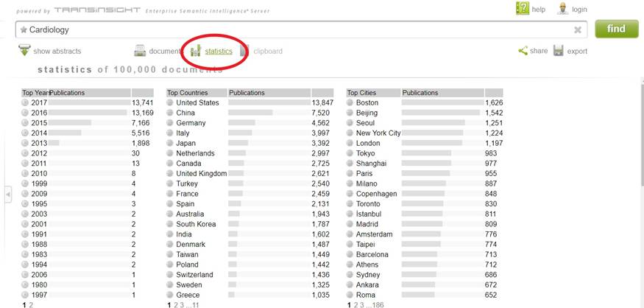This screenshot has height=308, width=644.
Task: Select the United States bullet
Action: (x=169, y=103)
